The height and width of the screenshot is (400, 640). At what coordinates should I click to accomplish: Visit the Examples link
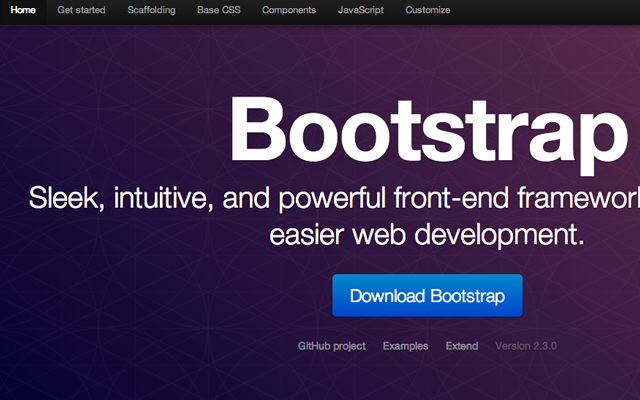[405, 346]
